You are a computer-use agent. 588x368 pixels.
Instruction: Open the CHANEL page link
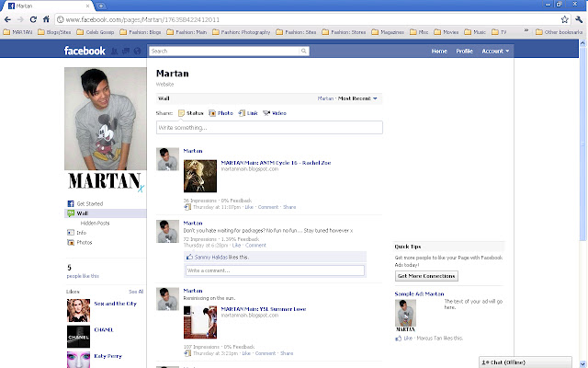(x=104, y=329)
